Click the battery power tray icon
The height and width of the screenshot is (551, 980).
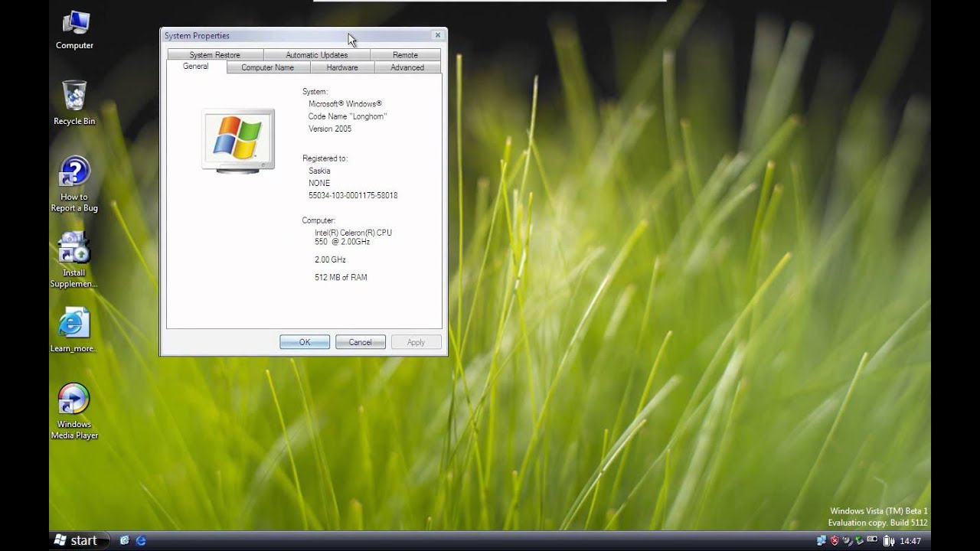pos(889,540)
